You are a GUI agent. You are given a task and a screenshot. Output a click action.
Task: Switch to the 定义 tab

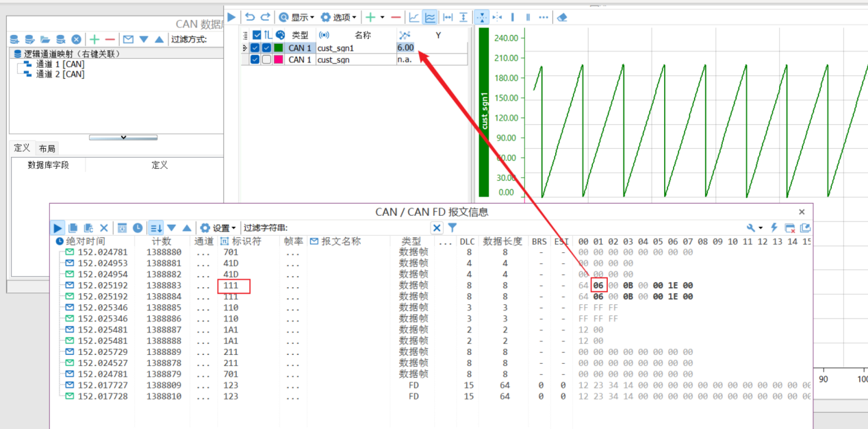tap(22, 148)
